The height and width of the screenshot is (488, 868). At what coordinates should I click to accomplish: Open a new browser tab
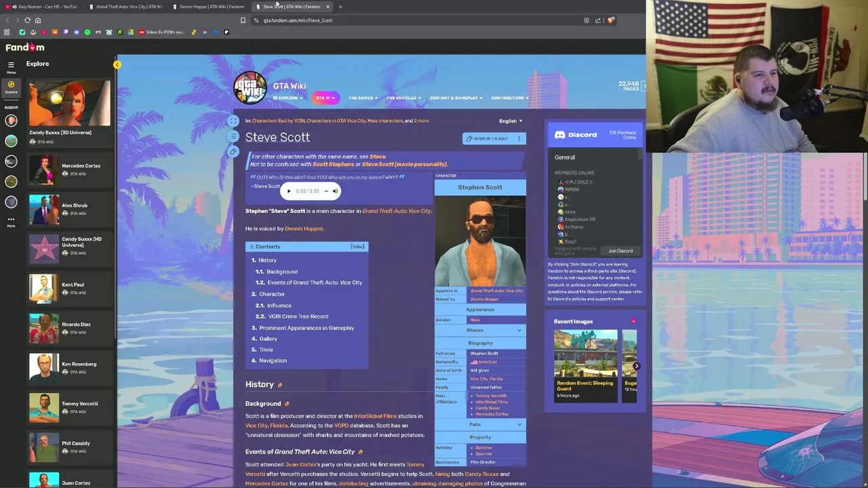coord(340,7)
